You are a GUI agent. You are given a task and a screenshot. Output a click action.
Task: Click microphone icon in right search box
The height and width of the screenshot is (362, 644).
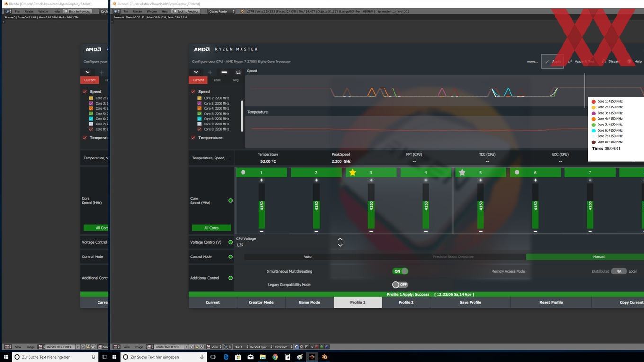202,357
